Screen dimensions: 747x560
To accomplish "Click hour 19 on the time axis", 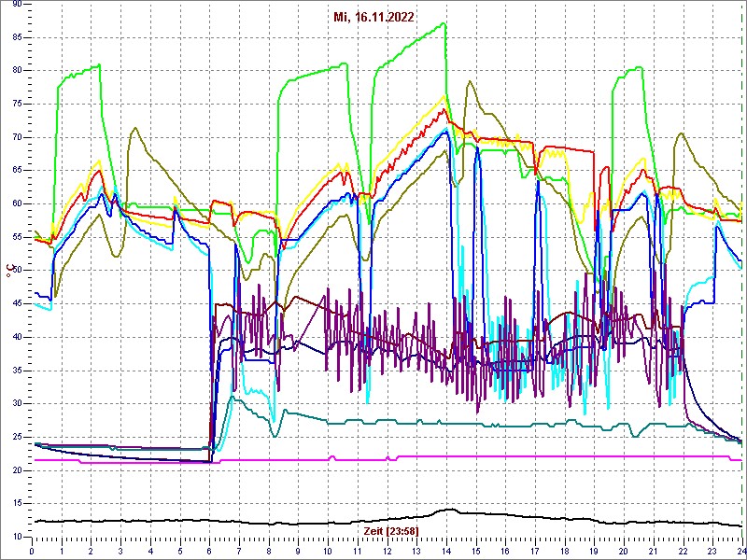I will coord(594,552).
